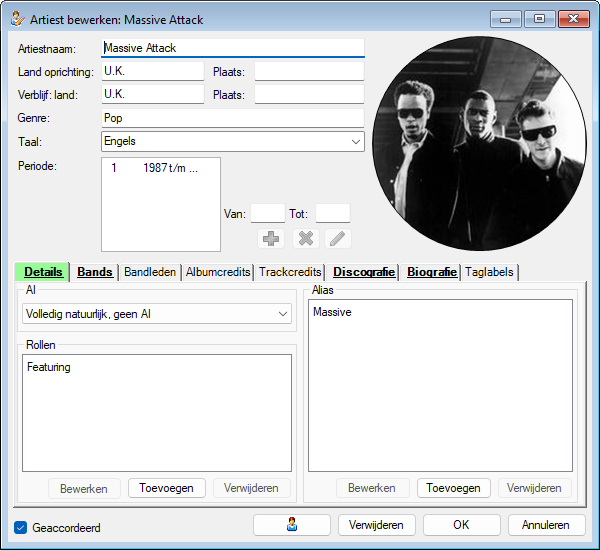Click Toevoegen under Rollen list
Screen dimensions: 600x550
coord(166,488)
